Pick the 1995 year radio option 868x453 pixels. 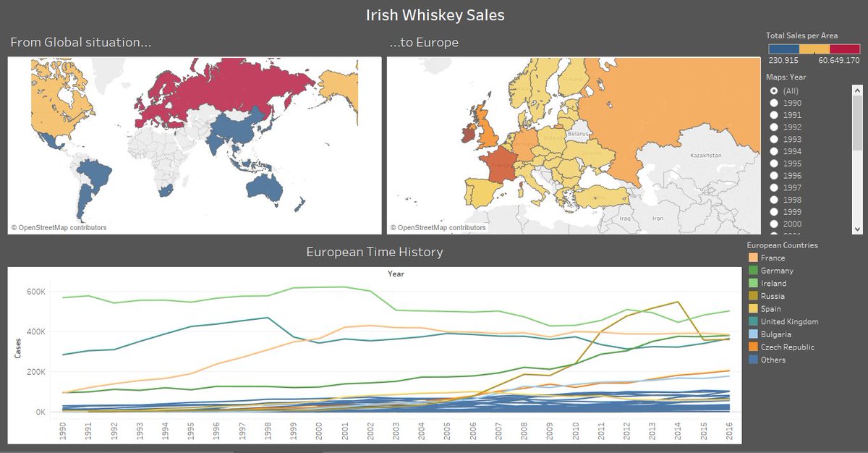point(774,164)
